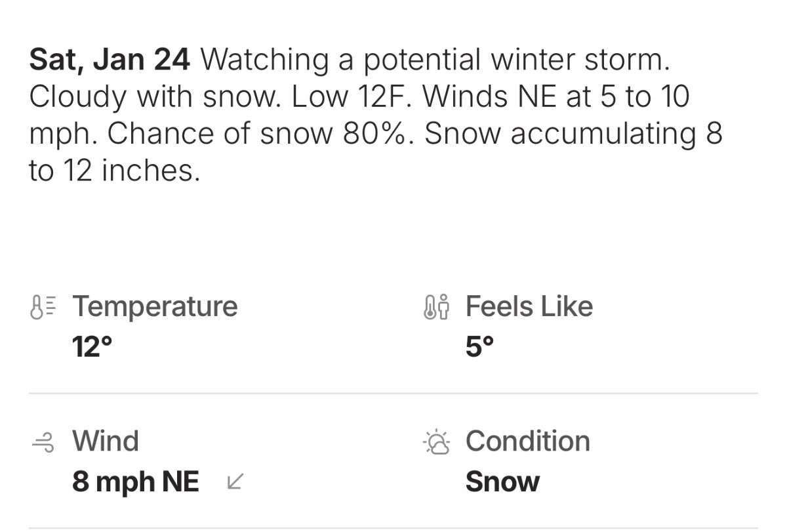Tap the wind direction arrow icon
The width and height of the screenshot is (787, 532).
[x=234, y=482]
